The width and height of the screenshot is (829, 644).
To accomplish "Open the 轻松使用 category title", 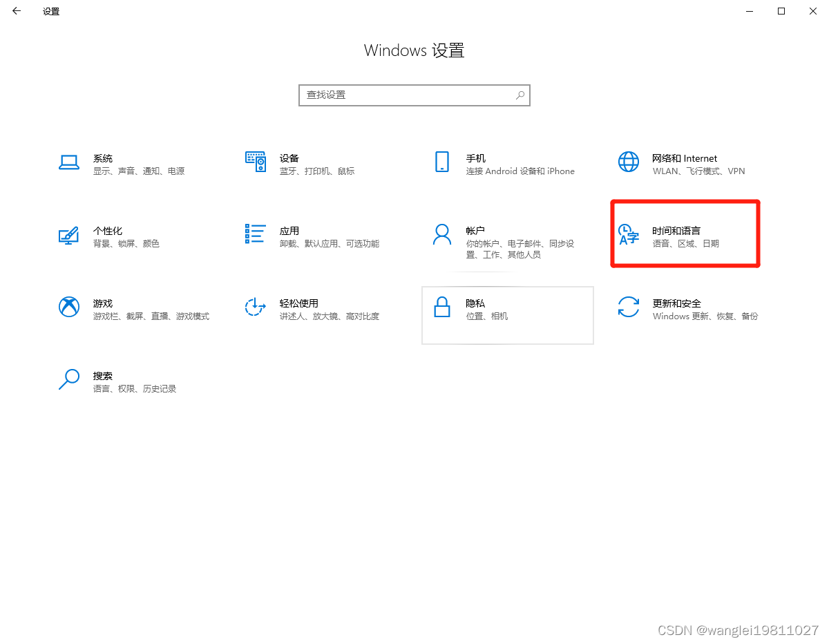I will pos(299,303).
